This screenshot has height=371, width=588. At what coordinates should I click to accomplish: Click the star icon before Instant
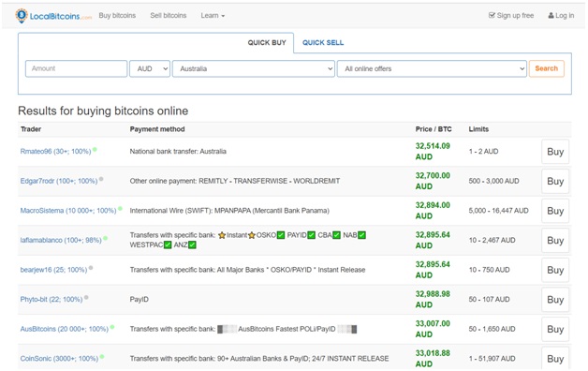[222, 235]
